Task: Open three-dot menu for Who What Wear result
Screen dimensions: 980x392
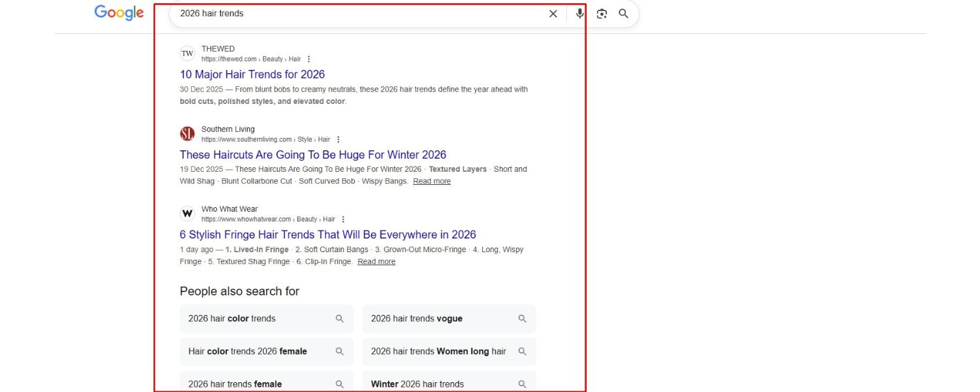Action: coord(343,220)
